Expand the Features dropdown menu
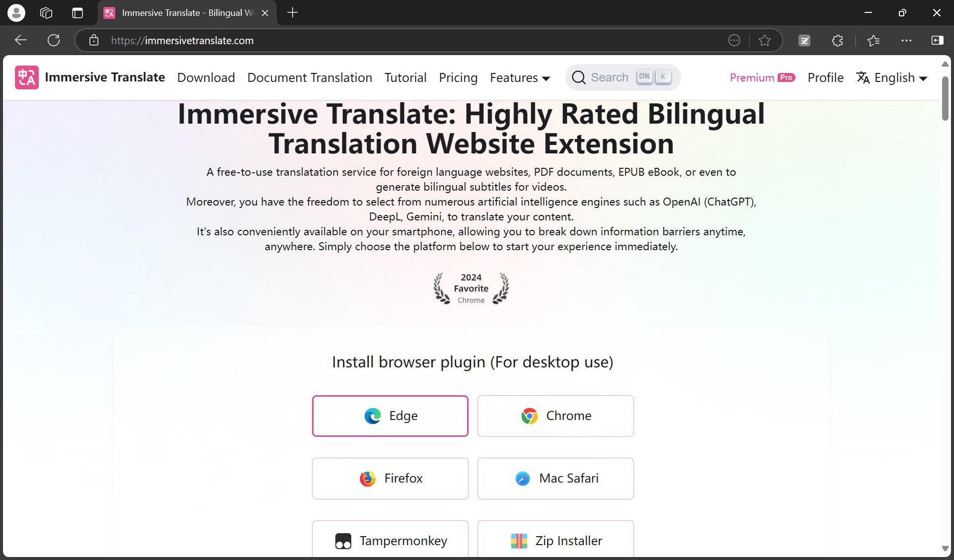This screenshot has width=954, height=560. coord(520,78)
